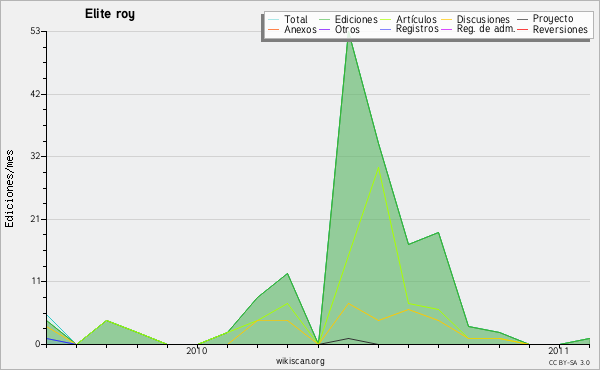Screen dimensions: 600x370
Task: Click the CC BY-SA 3.0 license text
Action: 569,362
